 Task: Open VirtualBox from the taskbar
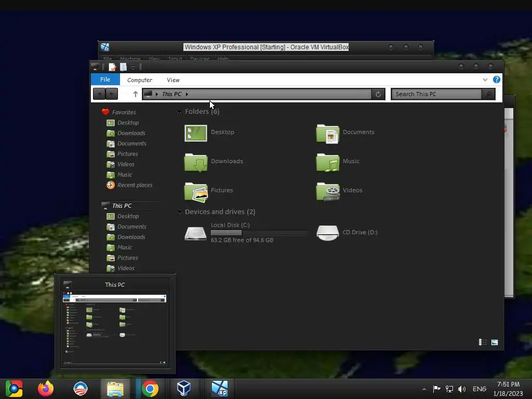click(183, 389)
